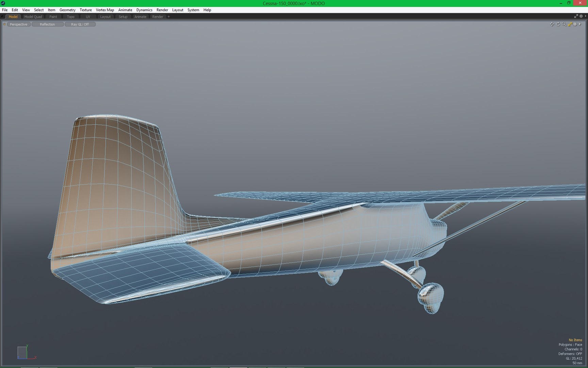Switch to the Render tab in the tab bar
The width and height of the screenshot is (588, 368).
pyautogui.click(x=158, y=17)
